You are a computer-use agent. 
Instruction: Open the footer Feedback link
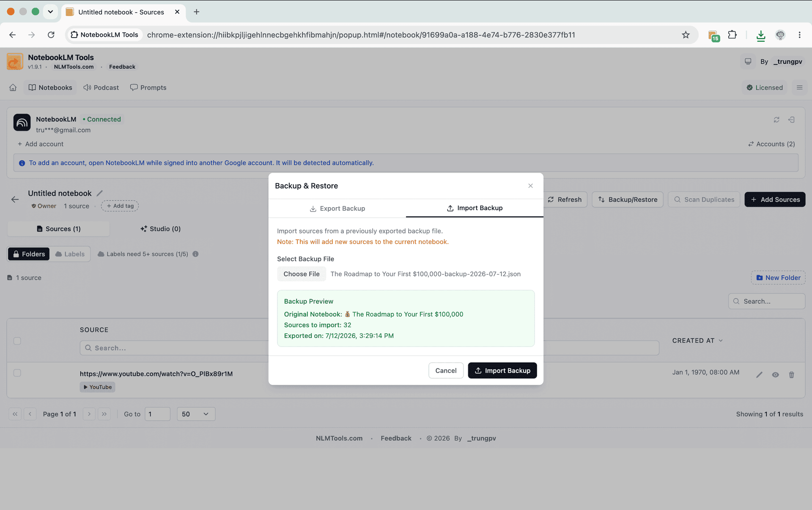pos(396,439)
